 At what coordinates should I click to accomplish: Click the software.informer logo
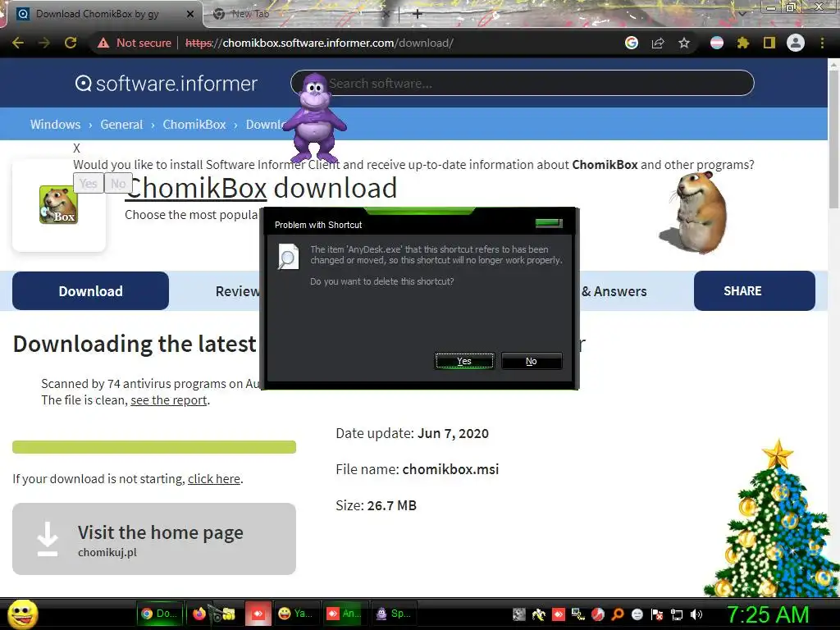coord(166,83)
